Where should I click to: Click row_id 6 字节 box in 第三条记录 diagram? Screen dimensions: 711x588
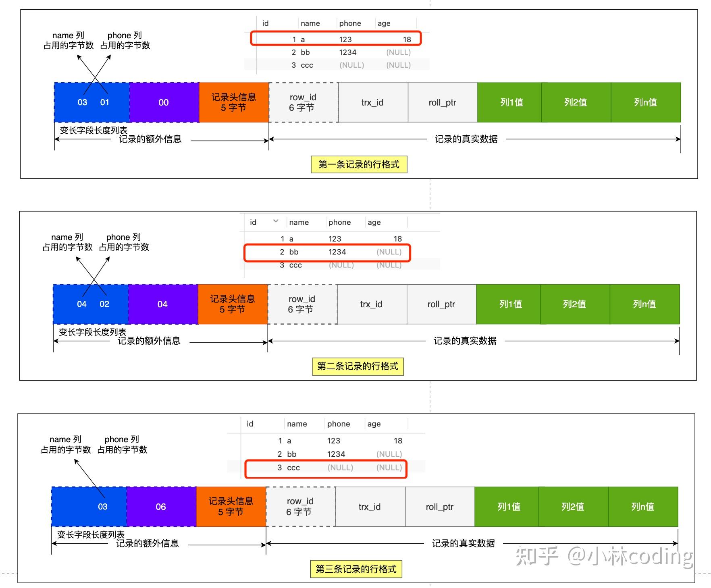(300, 507)
